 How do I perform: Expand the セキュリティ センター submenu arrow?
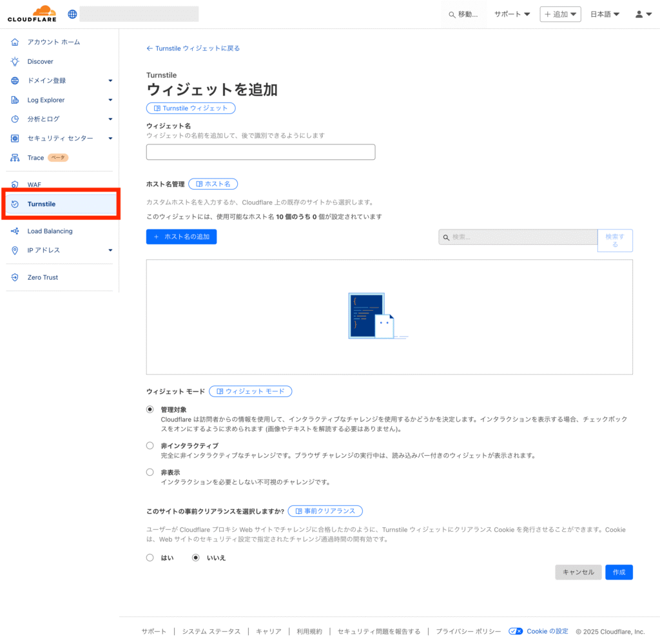(x=110, y=139)
